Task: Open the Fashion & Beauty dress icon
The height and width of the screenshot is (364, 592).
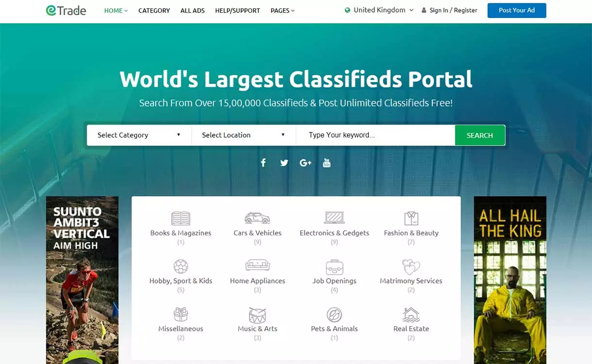Action: tap(411, 218)
